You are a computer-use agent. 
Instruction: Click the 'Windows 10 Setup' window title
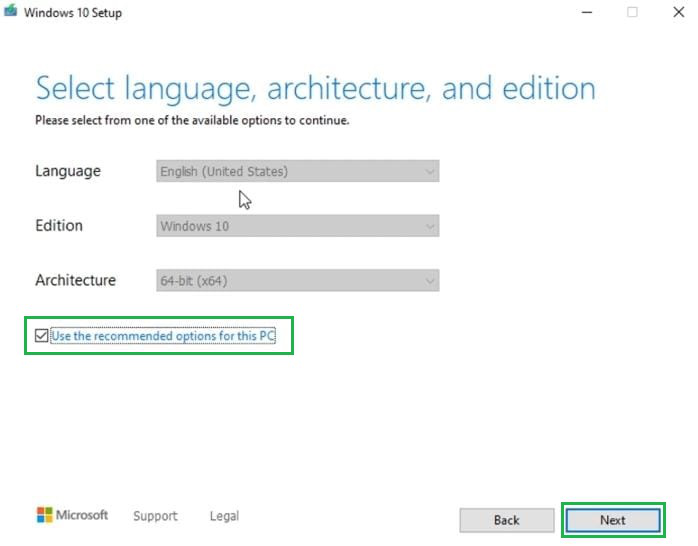73,12
